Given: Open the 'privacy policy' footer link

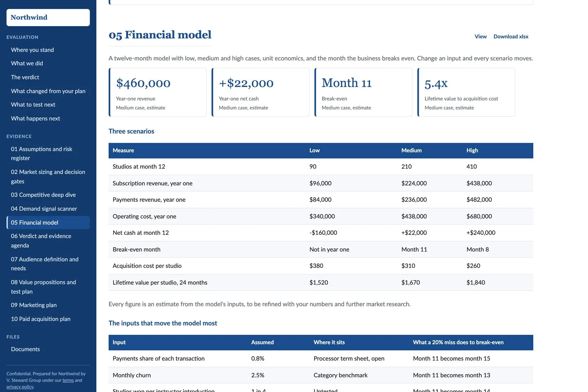Looking at the screenshot, I should tap(20, 387).
